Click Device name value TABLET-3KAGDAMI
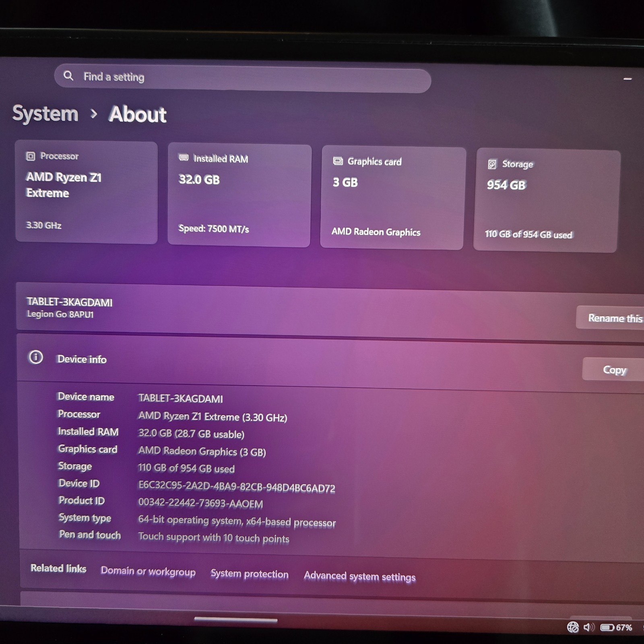This screenshot has width=644, height=644. pos(180,398)
